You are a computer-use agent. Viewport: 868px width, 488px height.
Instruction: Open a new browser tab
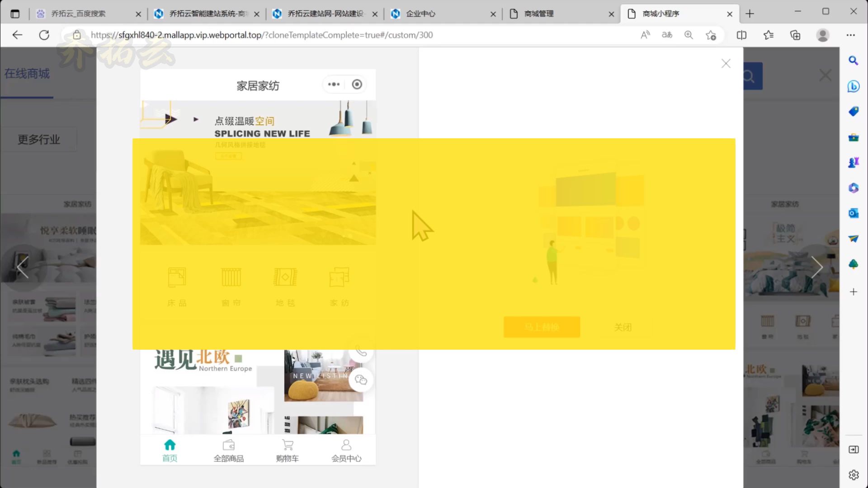point(750,14)
